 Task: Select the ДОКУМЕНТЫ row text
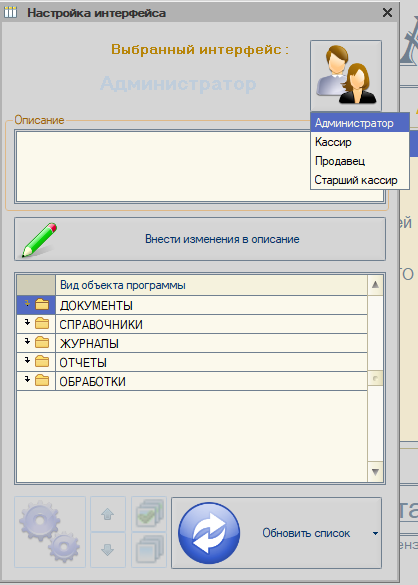click(x=96, y=306)
